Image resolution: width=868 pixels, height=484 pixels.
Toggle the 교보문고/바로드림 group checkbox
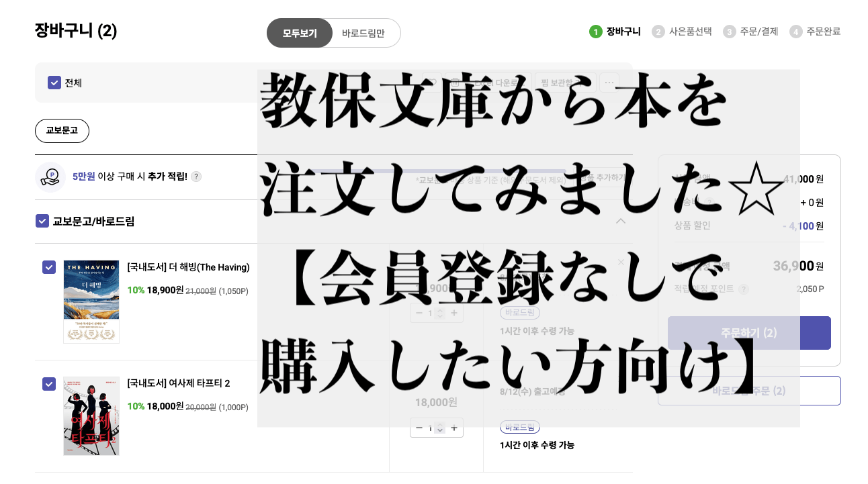[42, 221]
